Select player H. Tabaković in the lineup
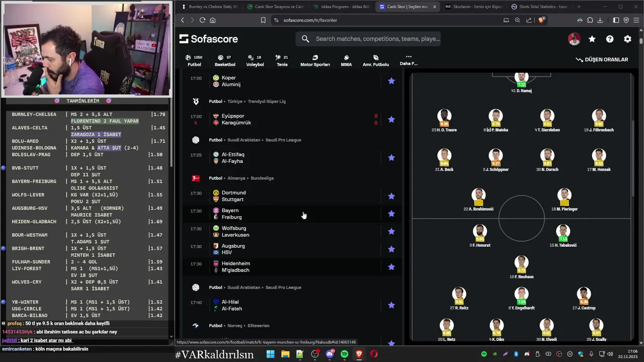644x362 pixels. (x=563, y=236)
